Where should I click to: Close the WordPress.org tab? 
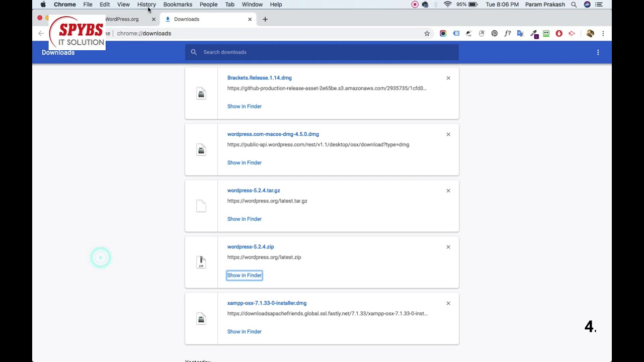(x=153, y=19)
